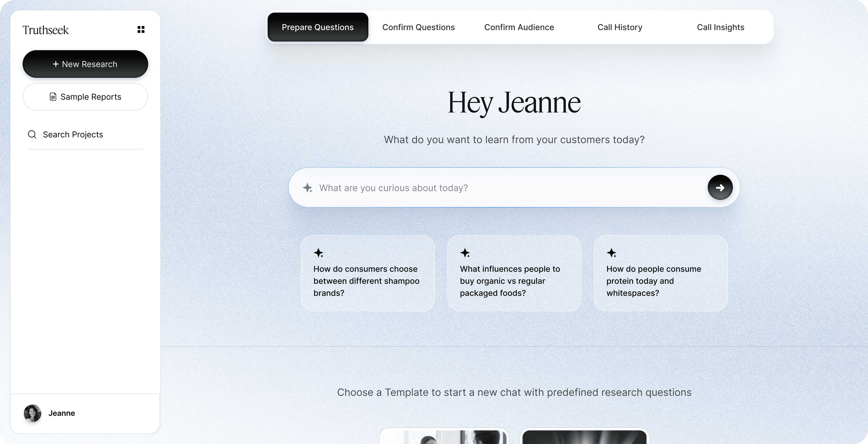The height and width of the screenshot is (444, 868).
Task: Open Sample Reports
Action: pyautogui.click(x=85, y=97)
